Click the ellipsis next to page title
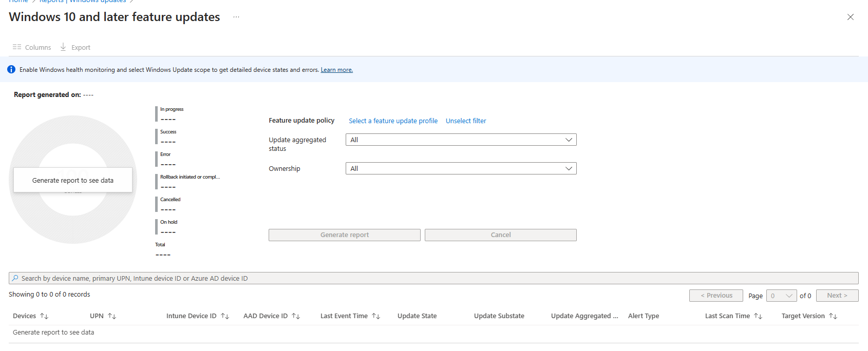 coord(236,17)
